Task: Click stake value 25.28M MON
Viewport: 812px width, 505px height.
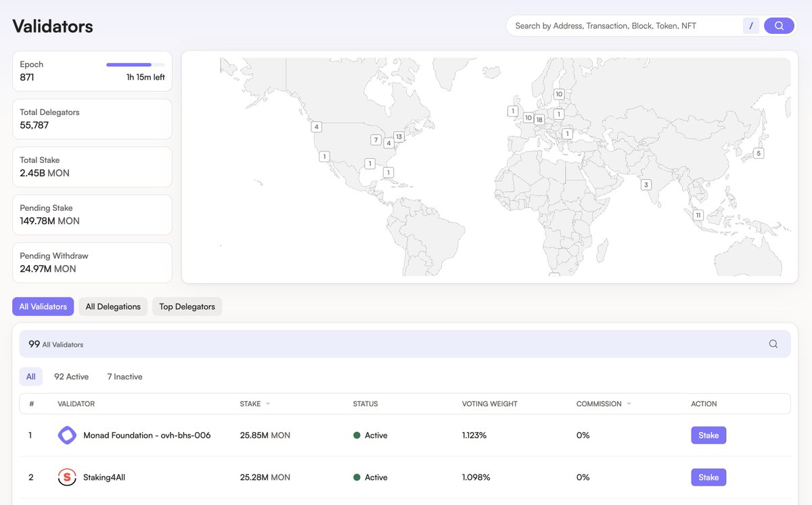Action: (265, 477)
